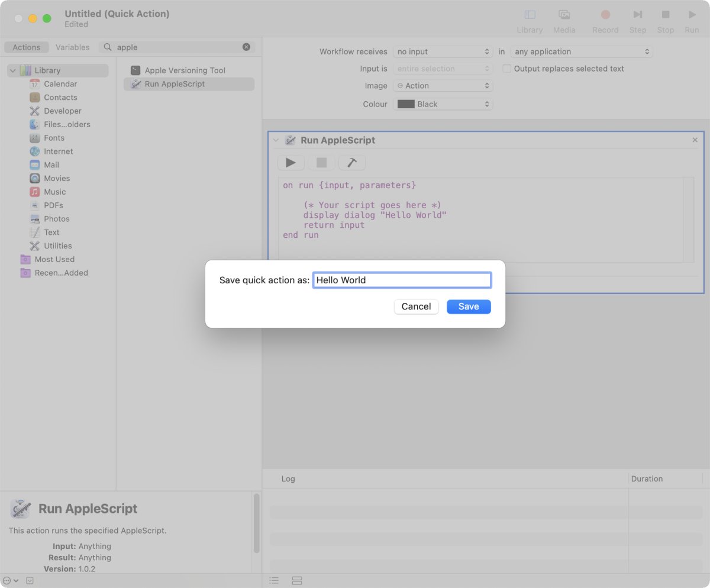Screen dimensions: 710x588
Task: Click the description pane scrollbar
Action: (x=257, y=524)
